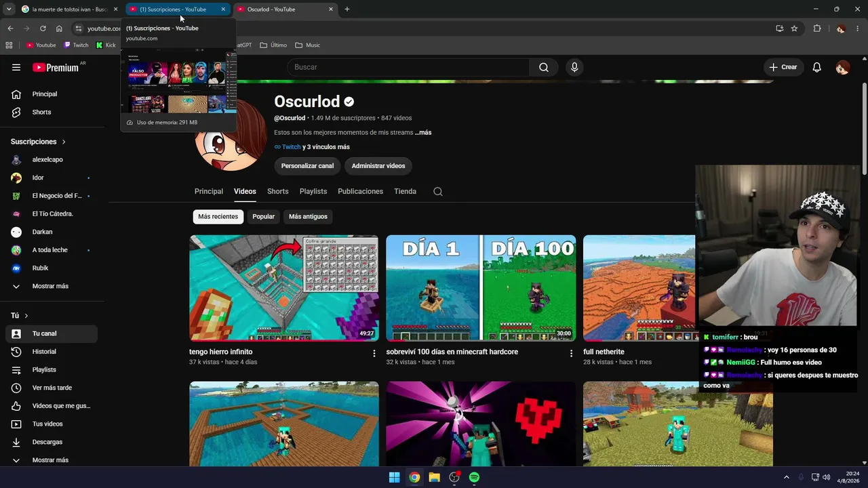Go to the YouTube Premium logo home
This screenshot has width=868, height=488.
click(x=56, y=67)
